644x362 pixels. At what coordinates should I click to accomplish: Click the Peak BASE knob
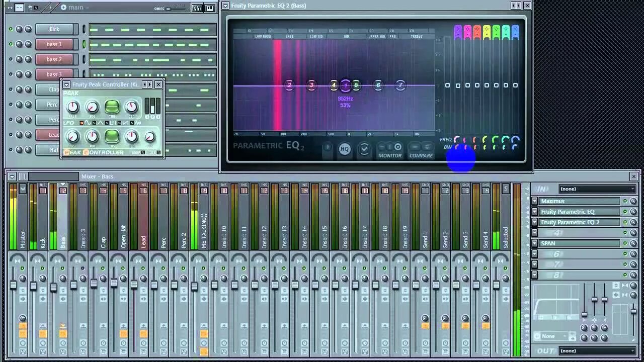click(73, 107)
